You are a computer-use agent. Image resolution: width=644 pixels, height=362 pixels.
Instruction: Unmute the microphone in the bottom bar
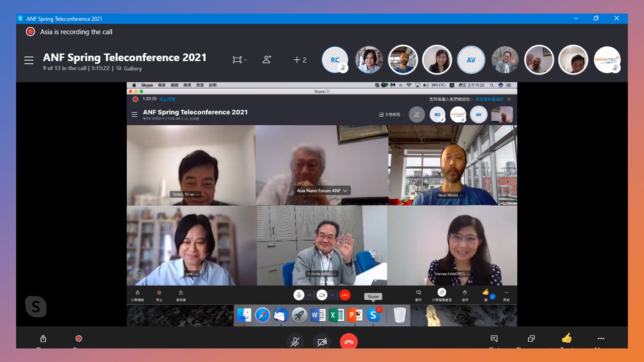click(x=295, y=342)
